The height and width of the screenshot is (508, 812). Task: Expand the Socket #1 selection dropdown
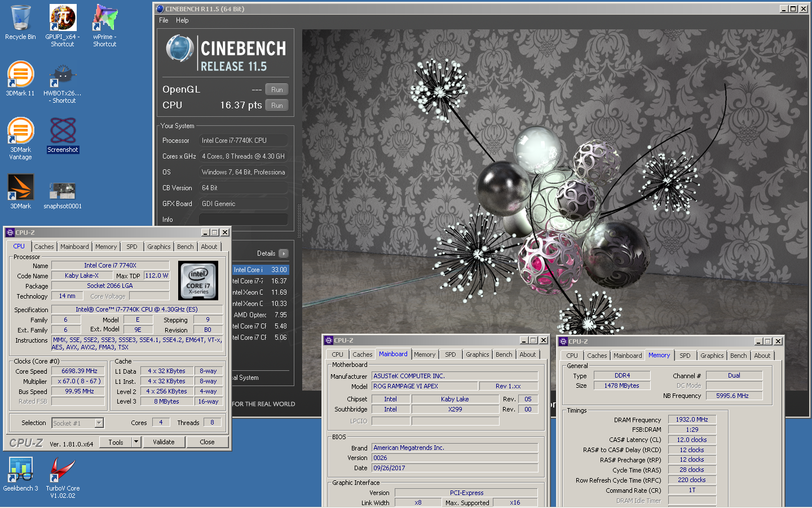tap(99, 423)
